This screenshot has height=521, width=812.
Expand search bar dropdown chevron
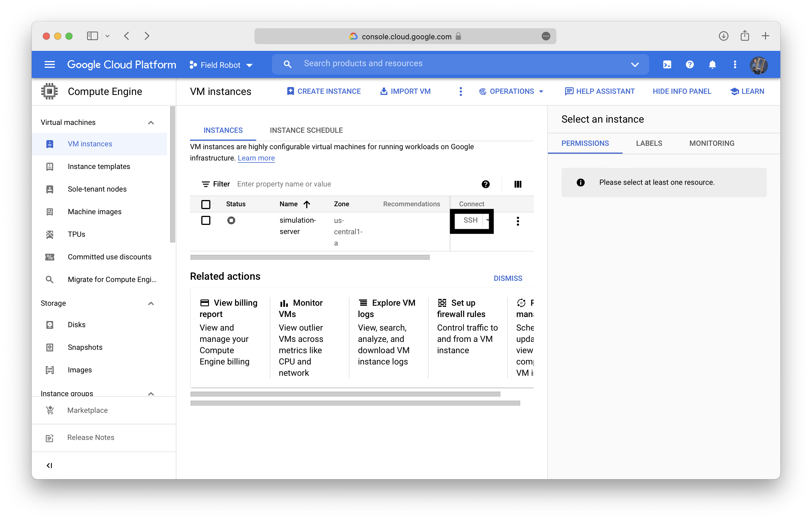click(635, 64)
